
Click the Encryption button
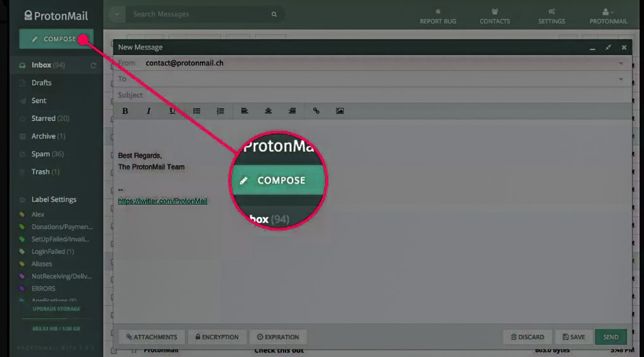tap(217, 337)
